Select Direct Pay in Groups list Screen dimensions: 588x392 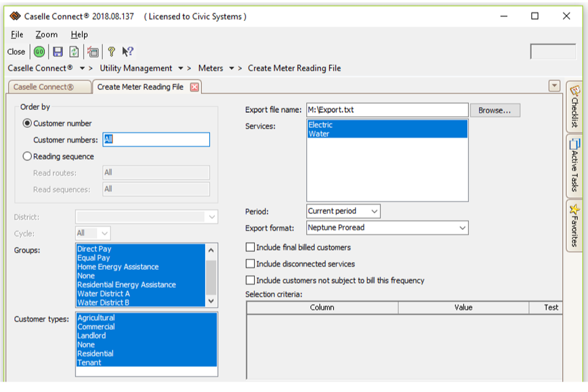pos(141,249)
